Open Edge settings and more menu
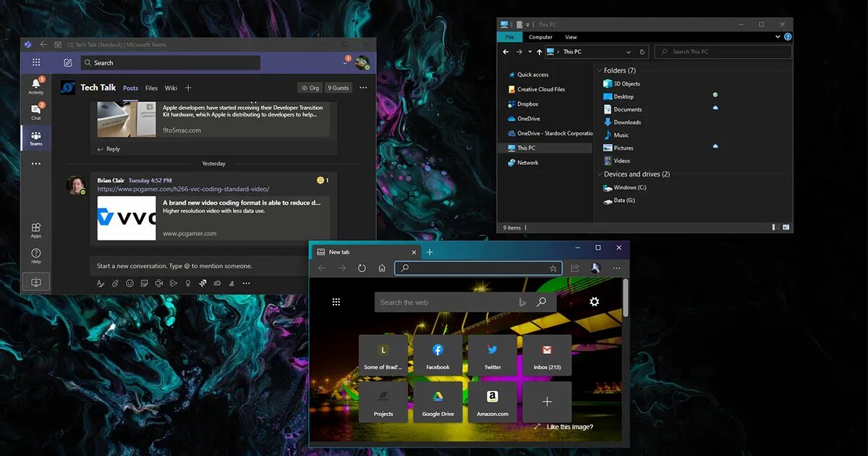The image size is (868, 456). coord(616,268)
